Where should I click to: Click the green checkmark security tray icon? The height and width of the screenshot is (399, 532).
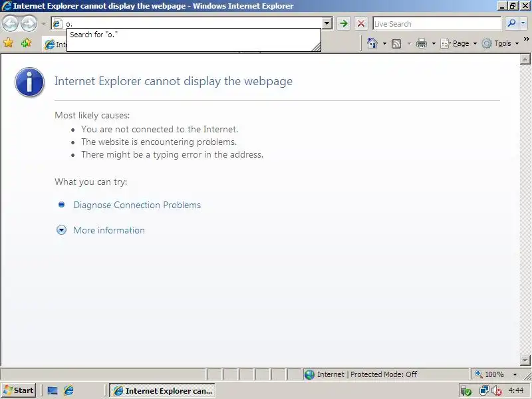pyautogui.click(x=467, y=391)
